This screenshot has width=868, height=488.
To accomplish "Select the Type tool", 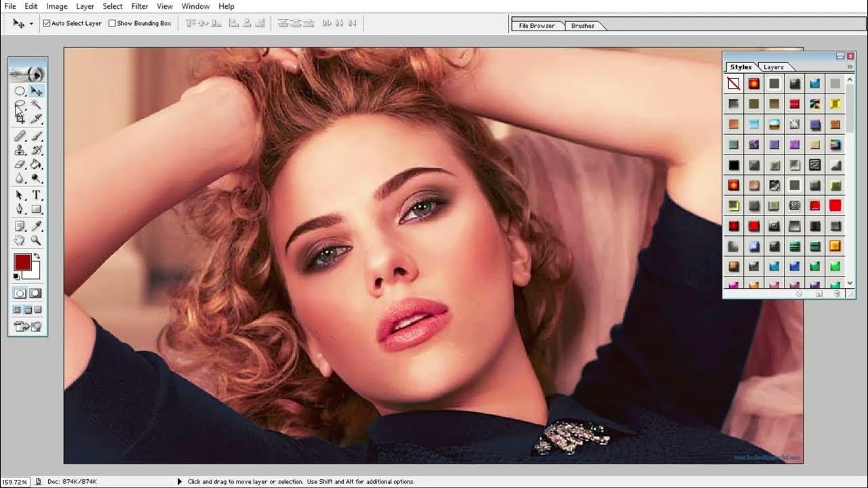I will coord(36,195).
